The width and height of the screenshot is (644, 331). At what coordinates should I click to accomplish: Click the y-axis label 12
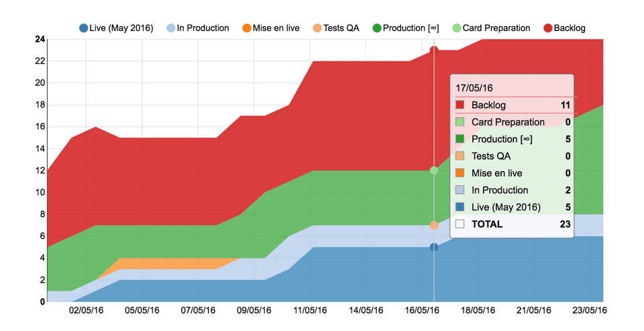pos(40,171)
